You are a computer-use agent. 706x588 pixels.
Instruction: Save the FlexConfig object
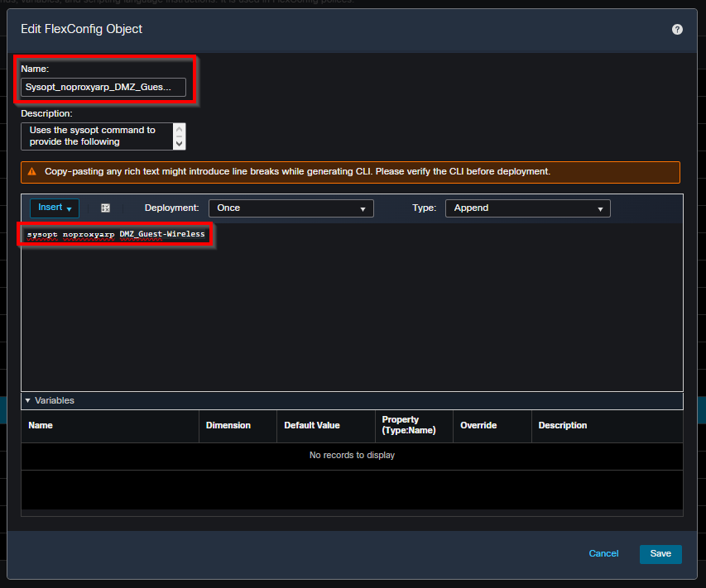[x=660, y=553]
